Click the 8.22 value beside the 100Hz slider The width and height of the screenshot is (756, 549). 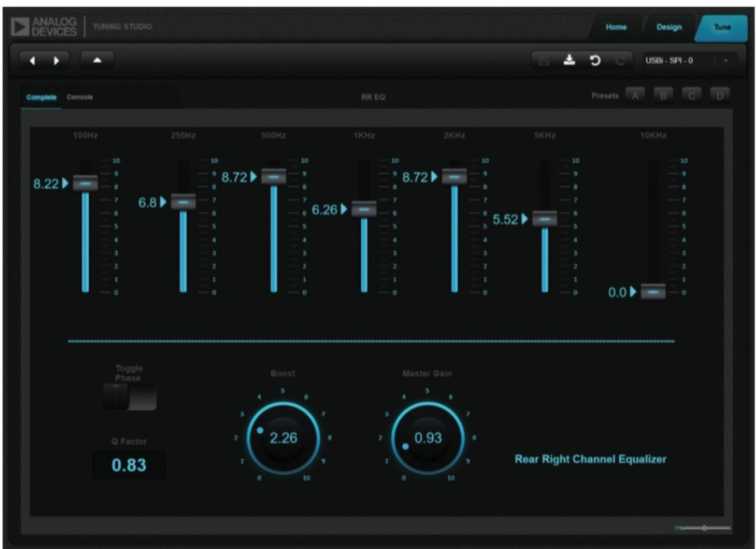click(45, 184)
